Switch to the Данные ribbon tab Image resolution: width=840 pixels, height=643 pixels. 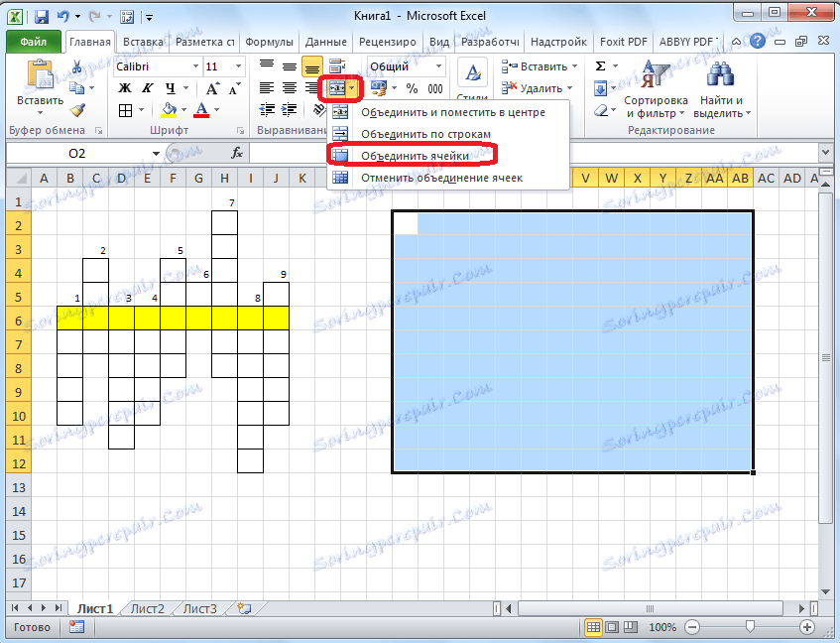(325, 42)
